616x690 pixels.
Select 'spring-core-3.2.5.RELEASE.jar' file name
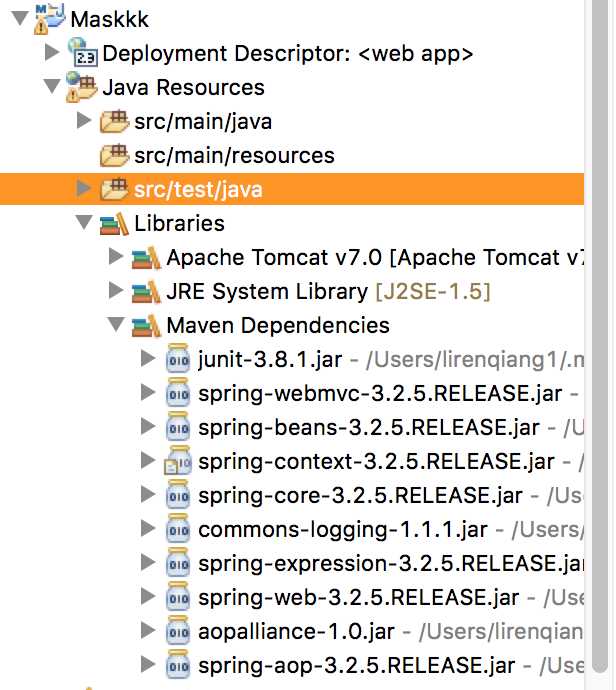click(361, 495)
